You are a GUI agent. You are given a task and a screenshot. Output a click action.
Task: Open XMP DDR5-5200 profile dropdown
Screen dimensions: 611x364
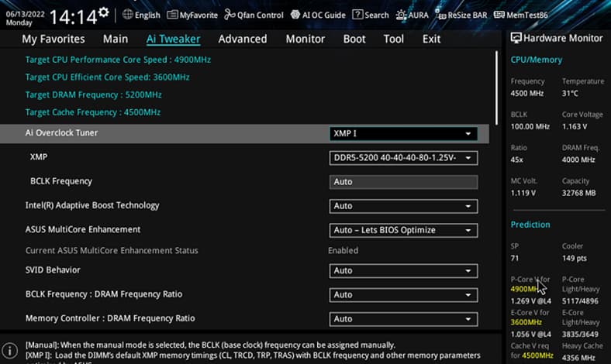(403, 158)
